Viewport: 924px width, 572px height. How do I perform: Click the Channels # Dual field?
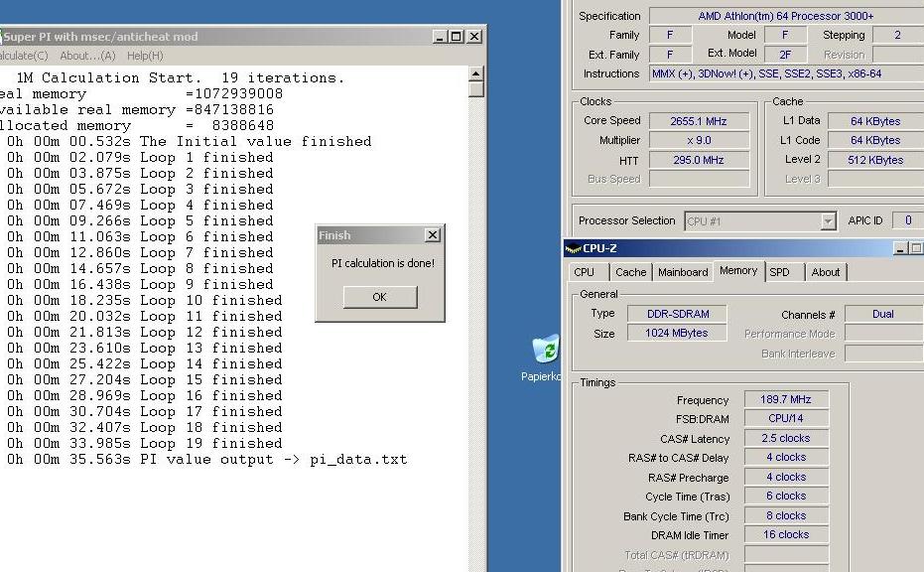[884, 314]
